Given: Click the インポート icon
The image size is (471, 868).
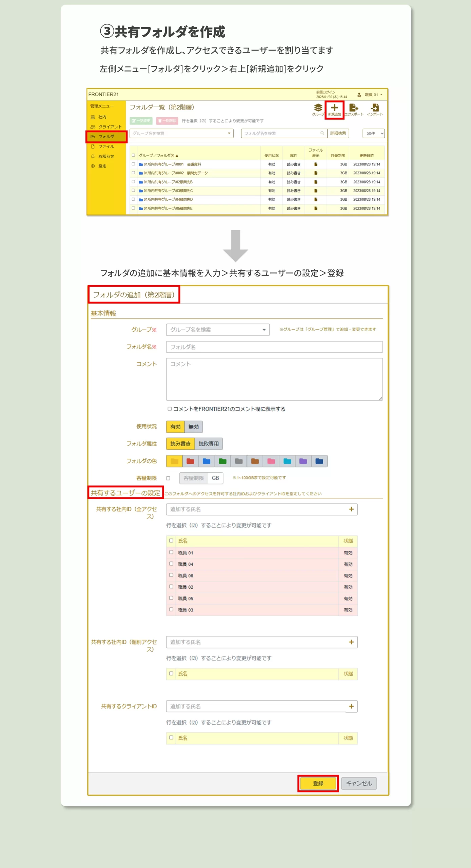Looking at the screenshot, I should click(375, 108).
